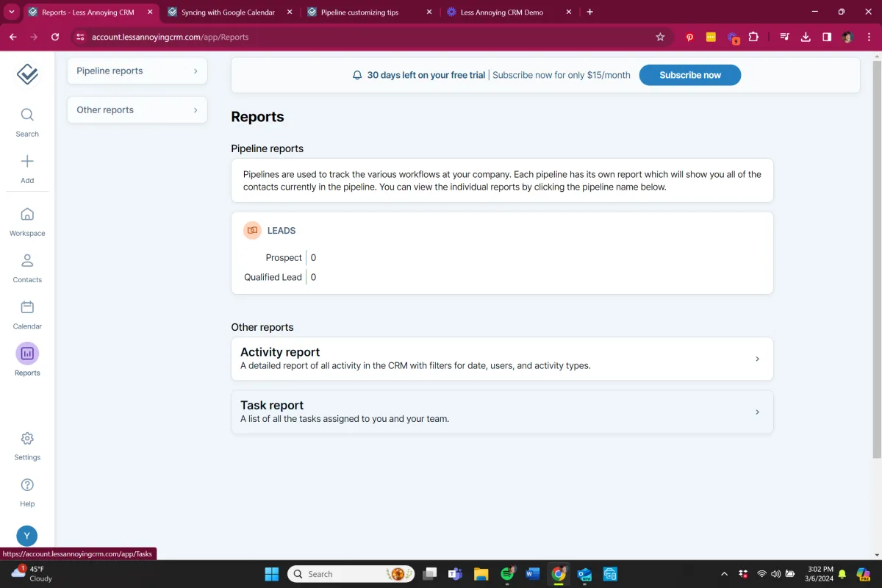Open the browser Downloads icon

[x=806, y=37]
